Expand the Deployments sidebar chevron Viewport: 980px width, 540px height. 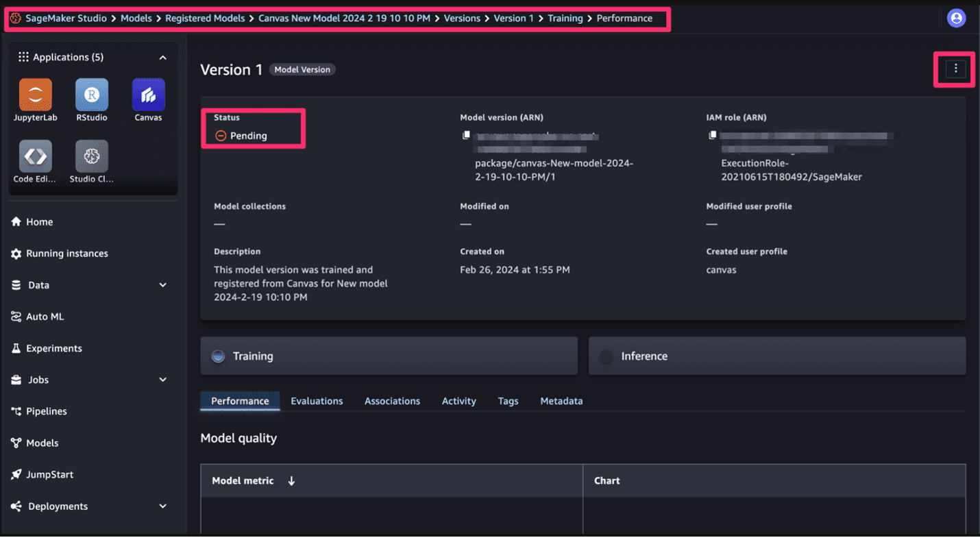point(162,506)
